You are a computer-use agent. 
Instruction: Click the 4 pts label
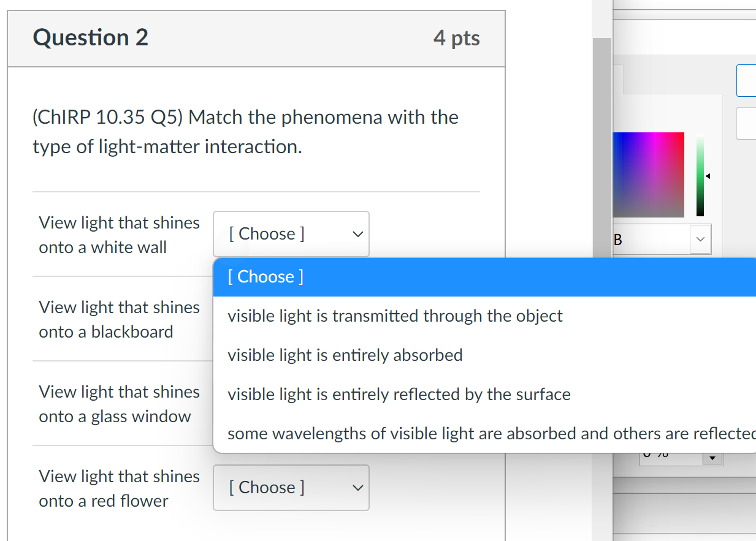(x=457, y=37)
